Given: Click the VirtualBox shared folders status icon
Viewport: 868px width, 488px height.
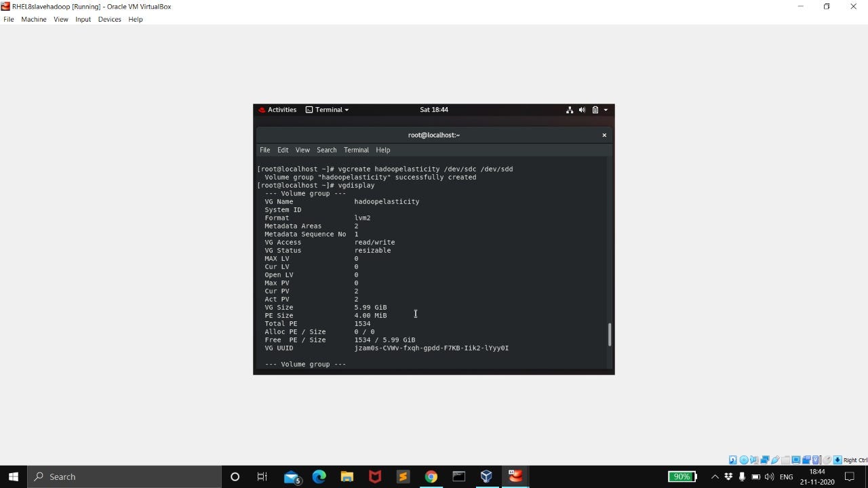Looking at the screenshot, I should (786, 460).
